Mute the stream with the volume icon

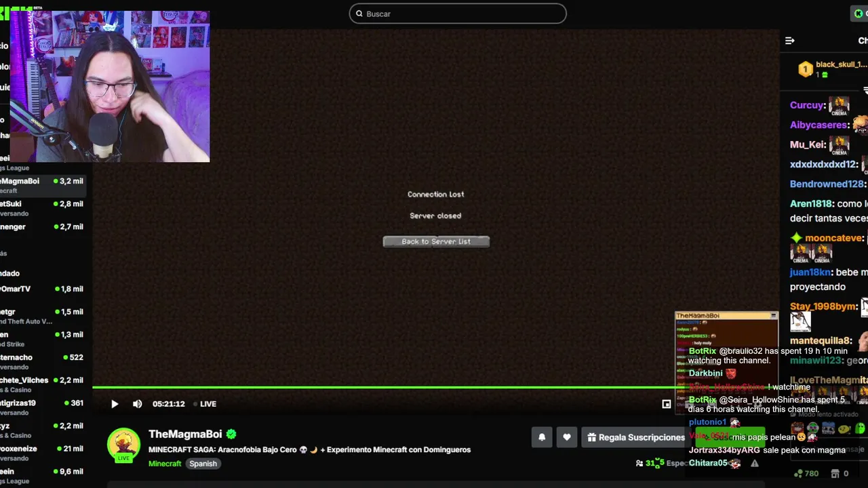(138, 404)
